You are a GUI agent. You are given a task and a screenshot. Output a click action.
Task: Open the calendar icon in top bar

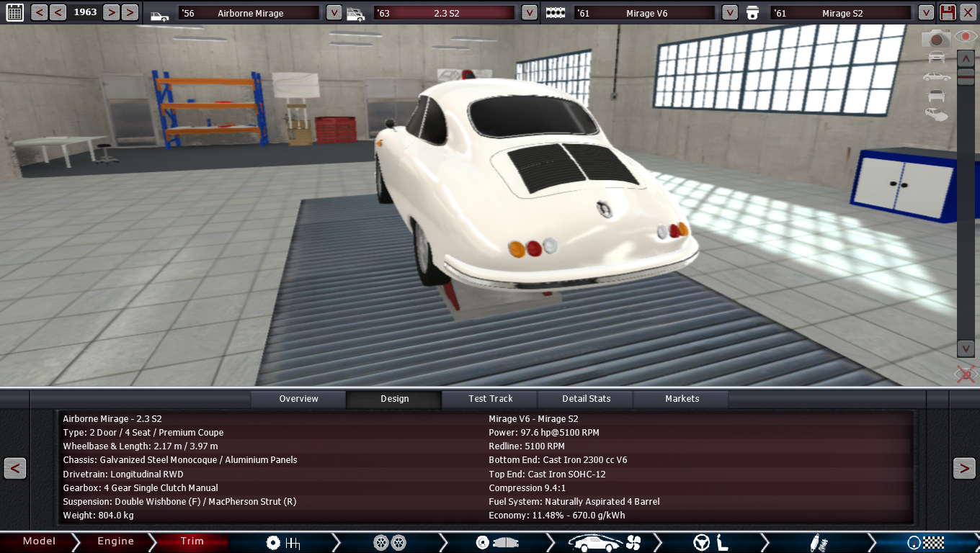pos(14,12)
